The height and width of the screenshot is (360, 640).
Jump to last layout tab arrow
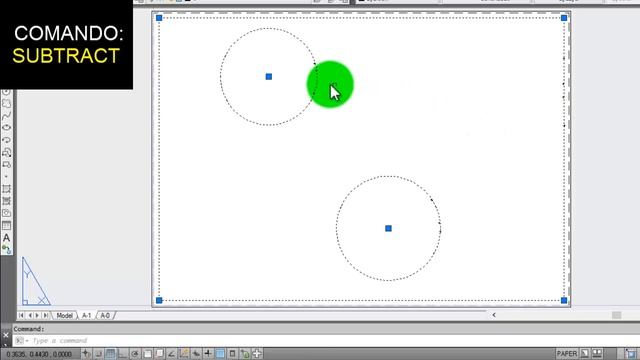tap(45, 316)
